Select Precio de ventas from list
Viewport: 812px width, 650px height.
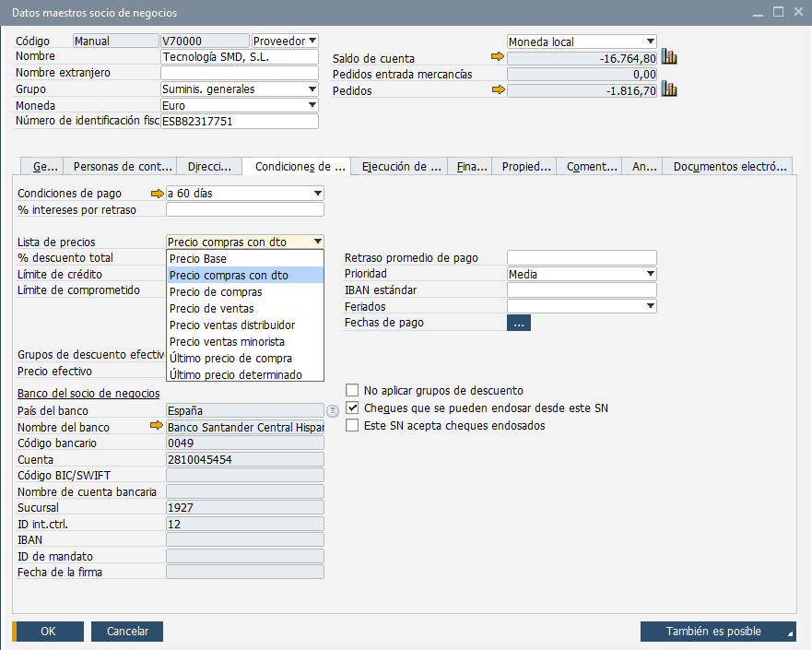click(212, 309)
